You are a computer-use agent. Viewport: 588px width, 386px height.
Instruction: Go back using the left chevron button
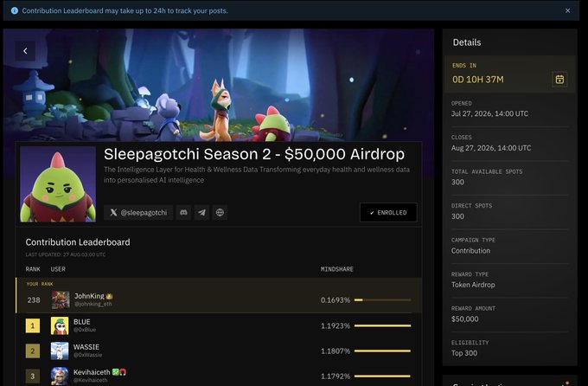tap(25, 51)
